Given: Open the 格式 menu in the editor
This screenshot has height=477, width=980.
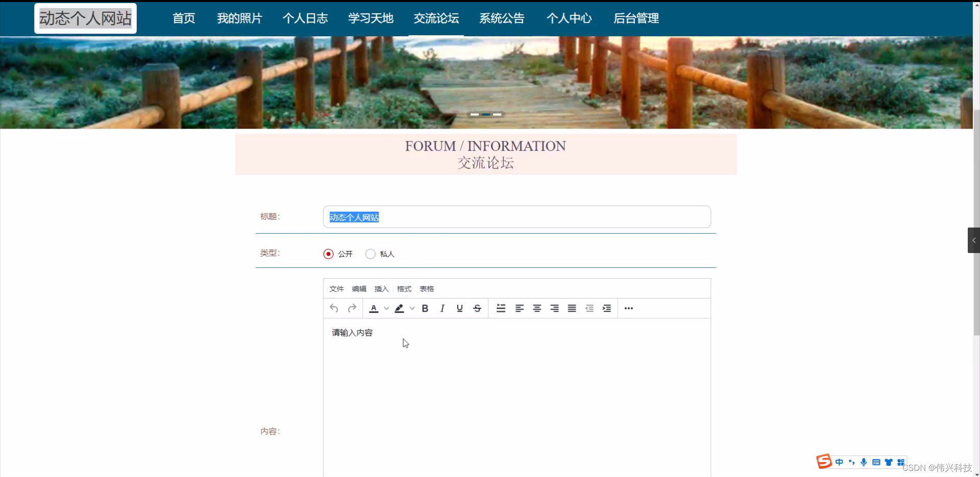Looking at the screenshot, I should point(403,288).
